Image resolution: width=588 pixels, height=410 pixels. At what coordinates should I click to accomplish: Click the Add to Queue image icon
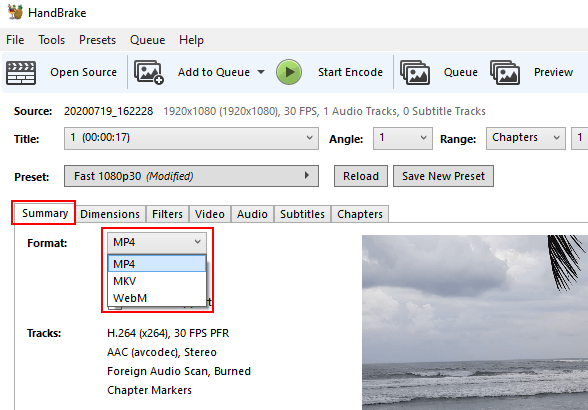pyautogui.click(x=149, y=72)
